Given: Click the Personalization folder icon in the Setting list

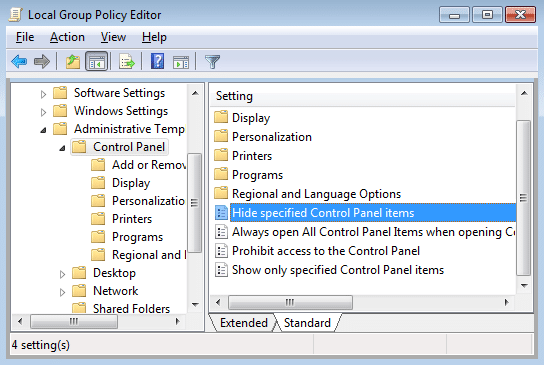Looking at the screenshot, I should [221, 136].
